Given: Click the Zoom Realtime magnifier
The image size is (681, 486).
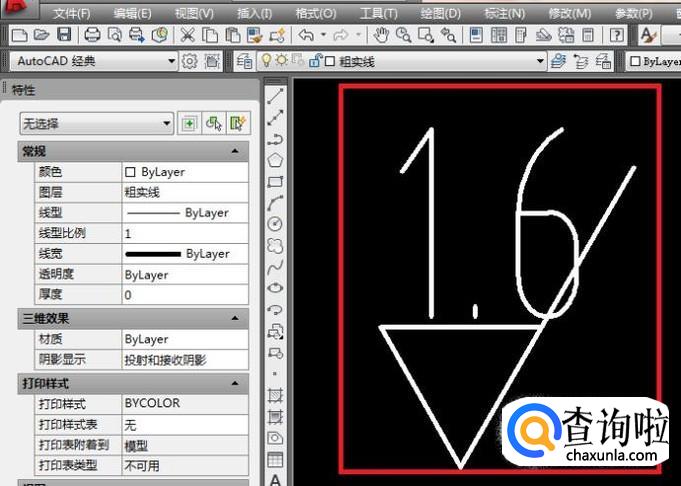Looking at the screenshot, I should [403, 35].
